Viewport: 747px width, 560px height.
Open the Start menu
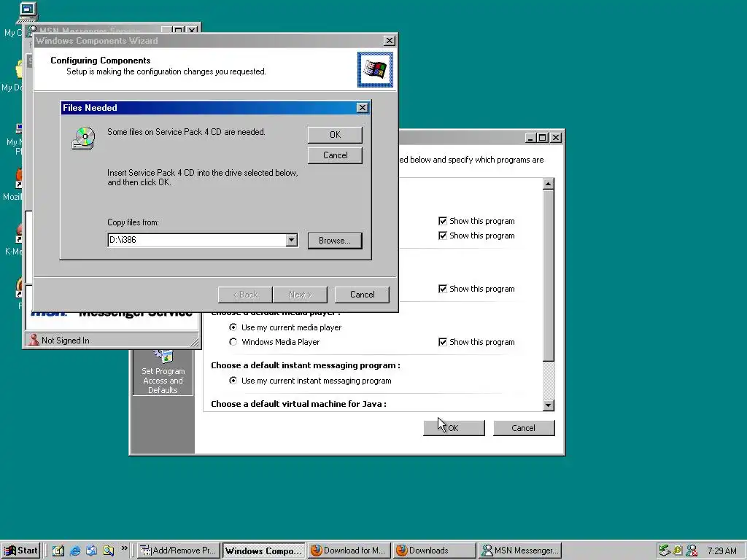pyautogui.click(x=20, y=551)
